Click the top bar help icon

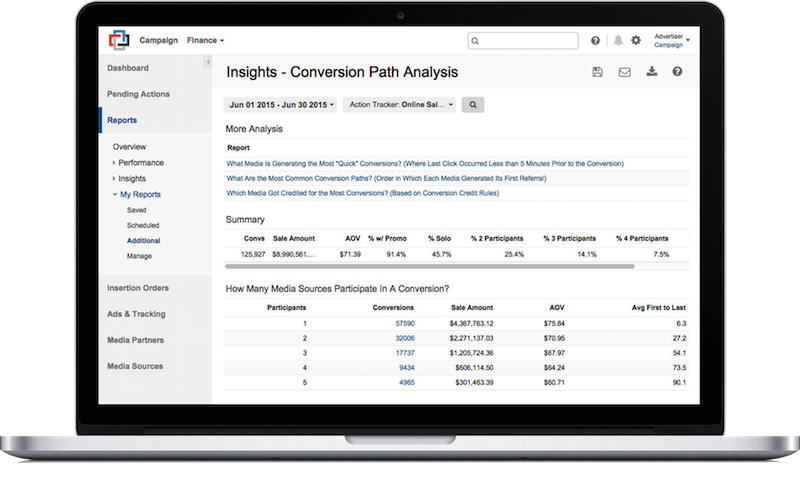tap(596, 41)
